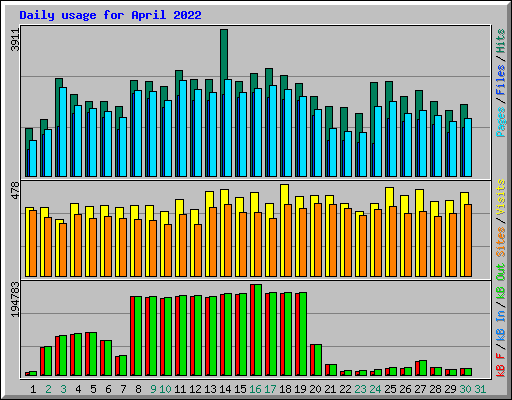This screenshot has width=512, height=400.
Task: Click day label 12 on the axis
Action: [195, 389]
